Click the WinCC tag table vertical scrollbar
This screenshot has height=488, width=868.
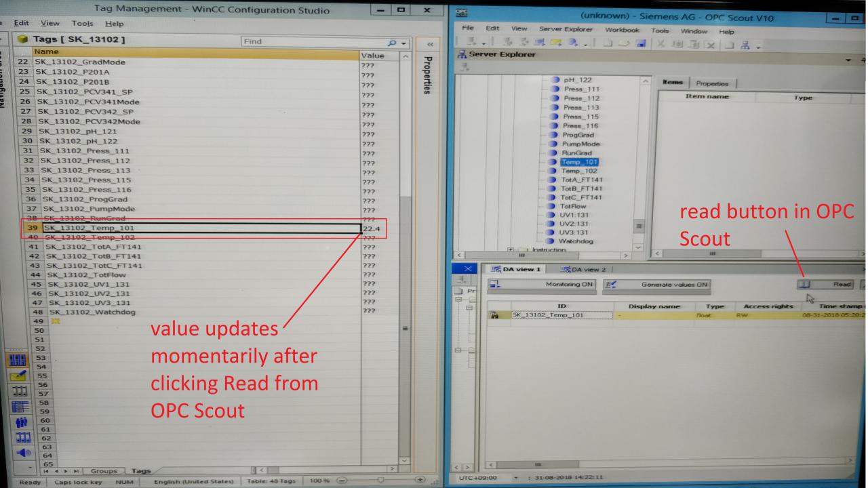point(404,258)
